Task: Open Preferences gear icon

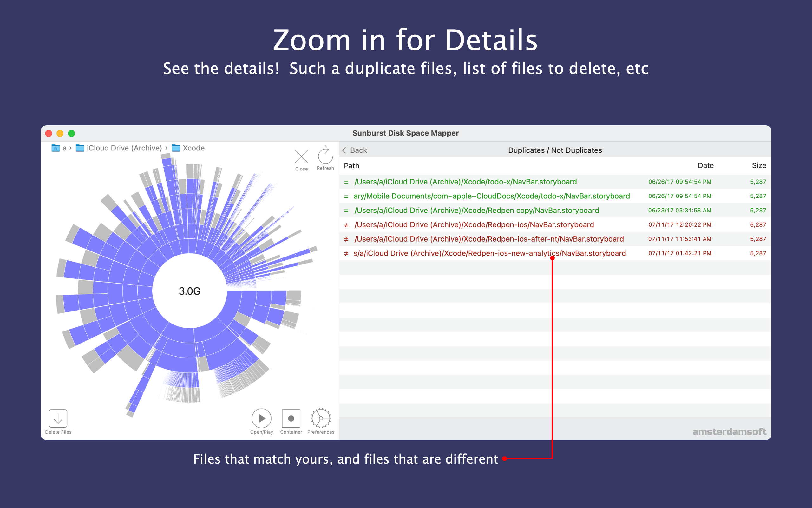Action: tap(321, 418)
